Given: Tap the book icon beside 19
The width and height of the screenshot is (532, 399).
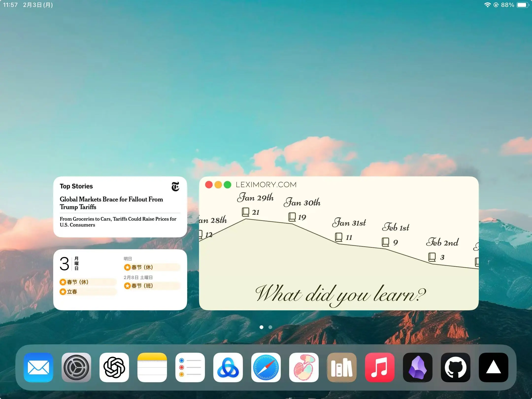Looking at the screenshot, I should 292,217.
